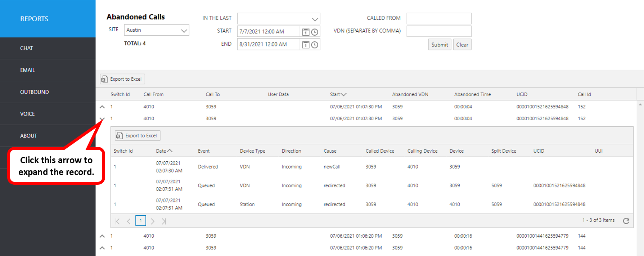Viewport: 644px width, 256px height.
Task: Expand the first abandoned call record
Action: tap(102, 107)
